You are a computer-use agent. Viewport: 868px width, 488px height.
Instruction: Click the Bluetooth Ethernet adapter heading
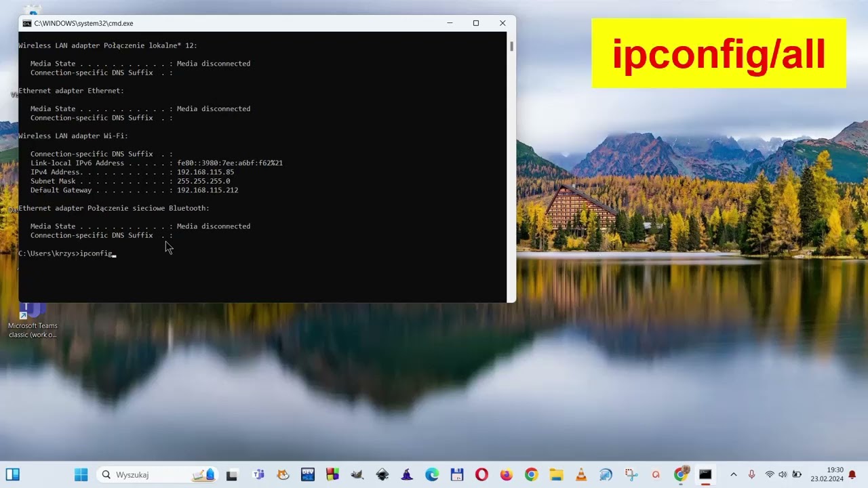click(114, 209)
